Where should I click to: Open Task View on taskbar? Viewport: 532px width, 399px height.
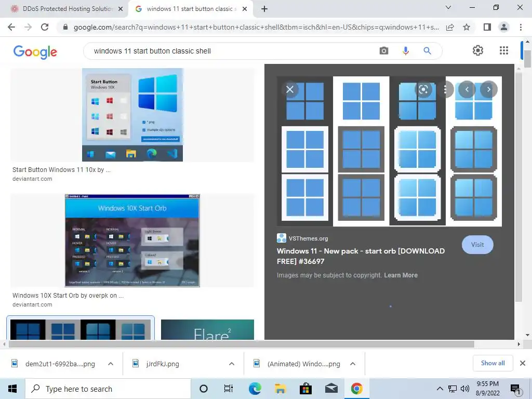pyautogui.click(x=229, y=389)
